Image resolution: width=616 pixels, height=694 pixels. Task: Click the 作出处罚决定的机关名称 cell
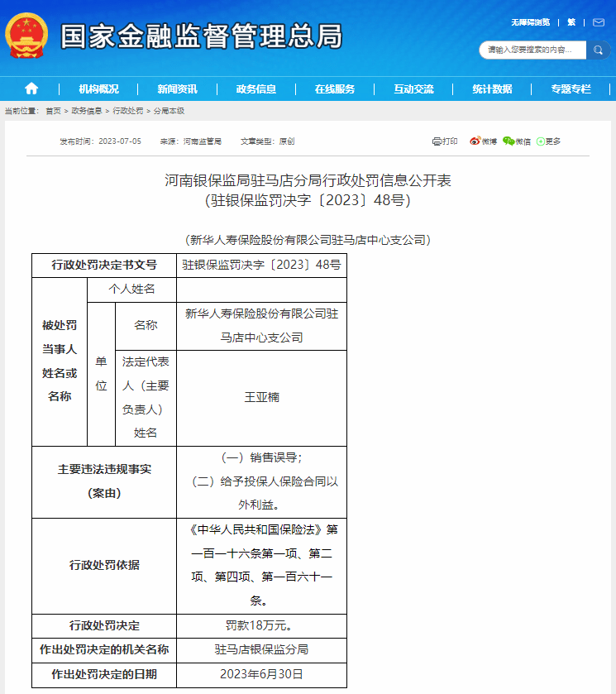pos(104,649)
